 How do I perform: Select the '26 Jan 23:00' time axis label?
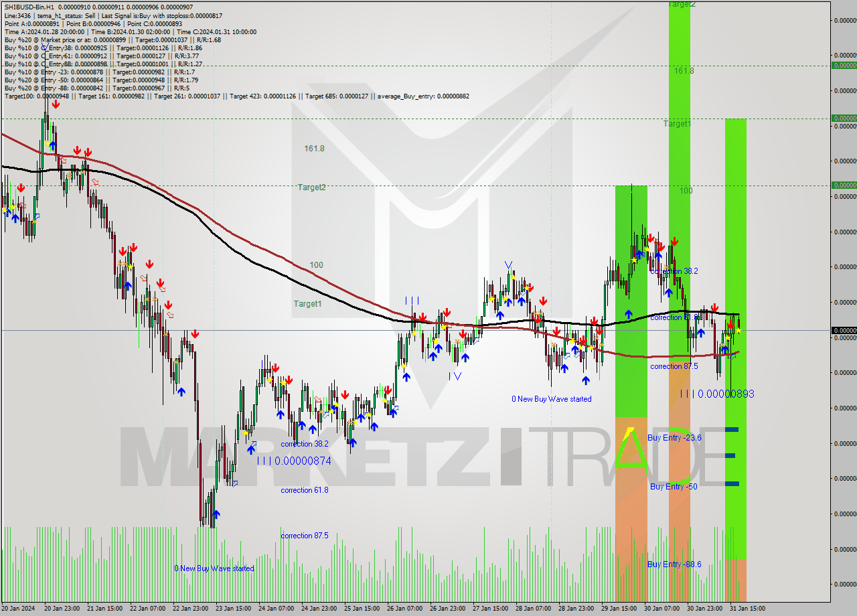click(x=447, y=609)
